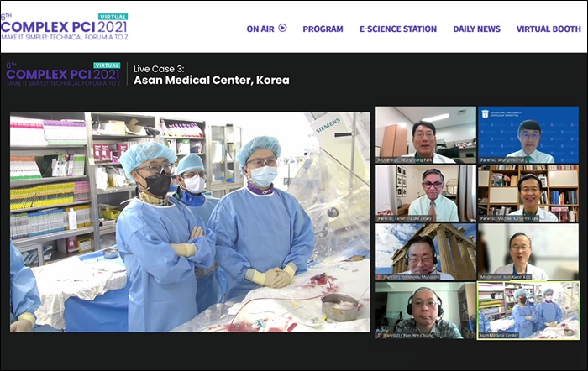Screen dimensions: 588x371
Task: Click the ON AIR play icon
Action: [283, 28]
